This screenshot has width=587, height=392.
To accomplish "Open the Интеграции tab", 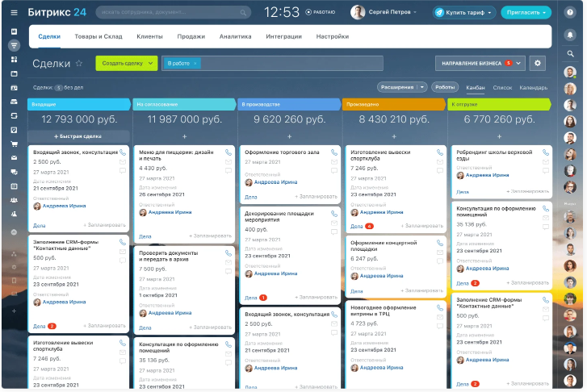I will (283, 36).
